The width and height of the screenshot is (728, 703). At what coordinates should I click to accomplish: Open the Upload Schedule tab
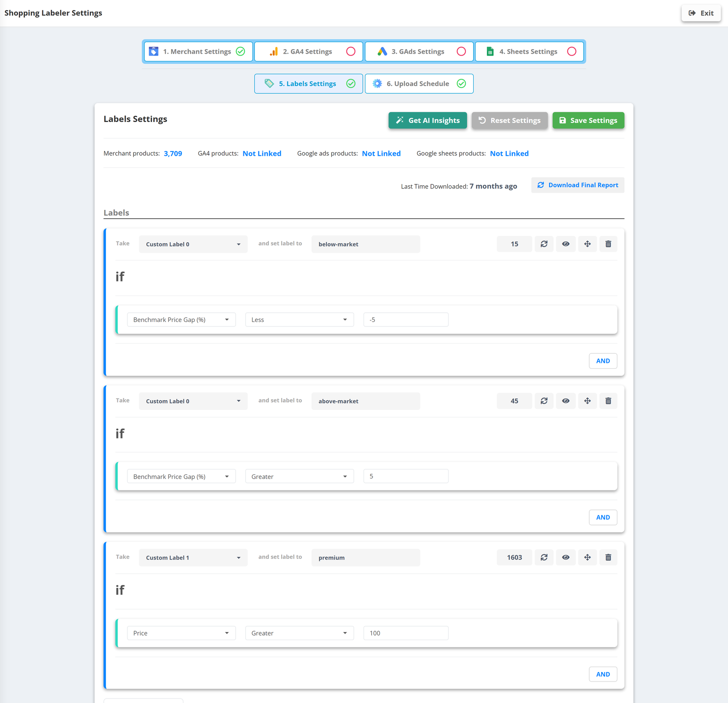[x=419, y=84]
